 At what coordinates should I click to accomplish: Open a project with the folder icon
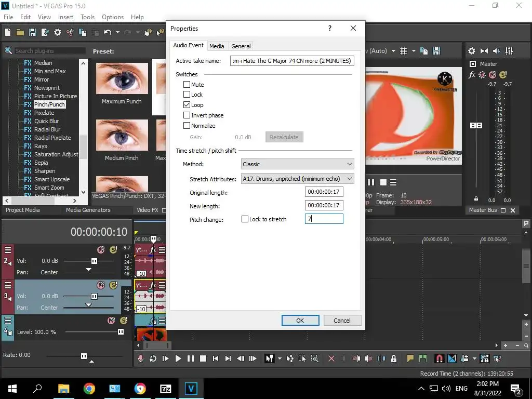point(20,32)
